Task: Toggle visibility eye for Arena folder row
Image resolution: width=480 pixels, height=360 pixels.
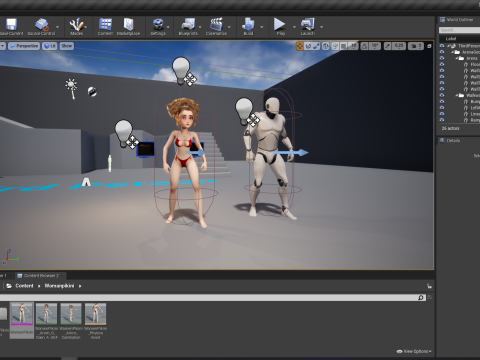Action: (442, 58)
